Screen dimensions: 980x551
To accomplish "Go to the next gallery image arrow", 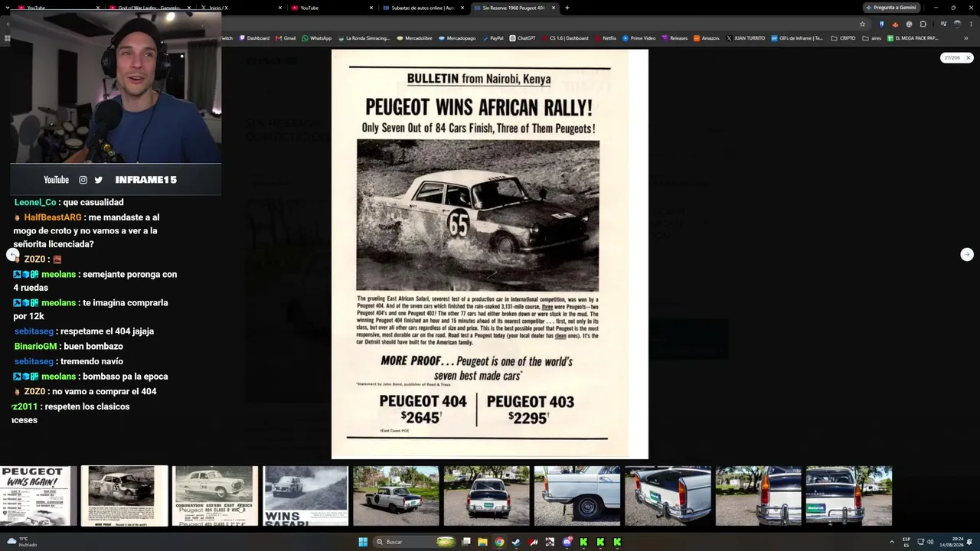I will click(967, 255).
